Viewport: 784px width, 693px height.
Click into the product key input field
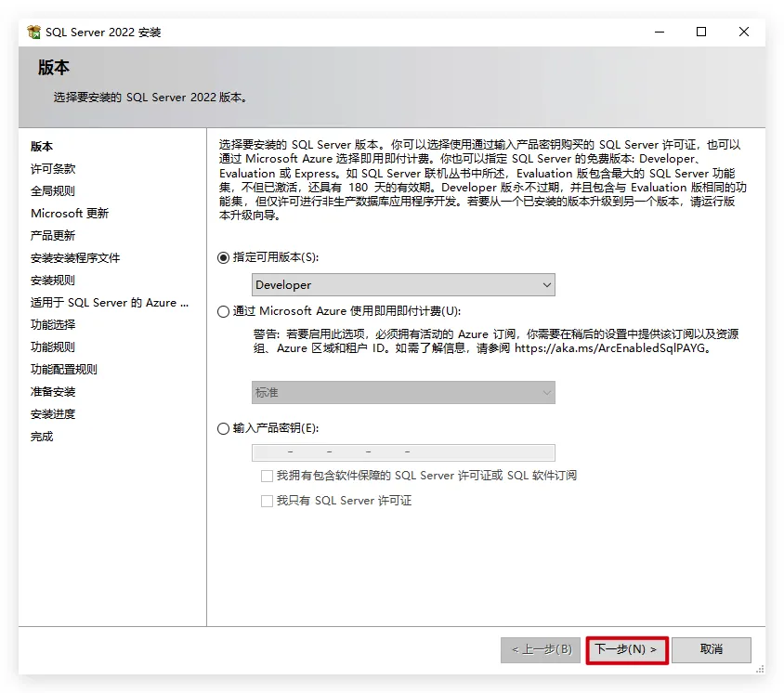click(403, 452)
